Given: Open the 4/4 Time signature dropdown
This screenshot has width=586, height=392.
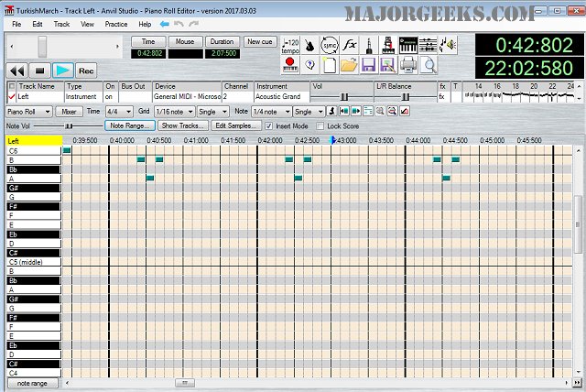Looking at the screenshot, I should (x=119, y=112).
